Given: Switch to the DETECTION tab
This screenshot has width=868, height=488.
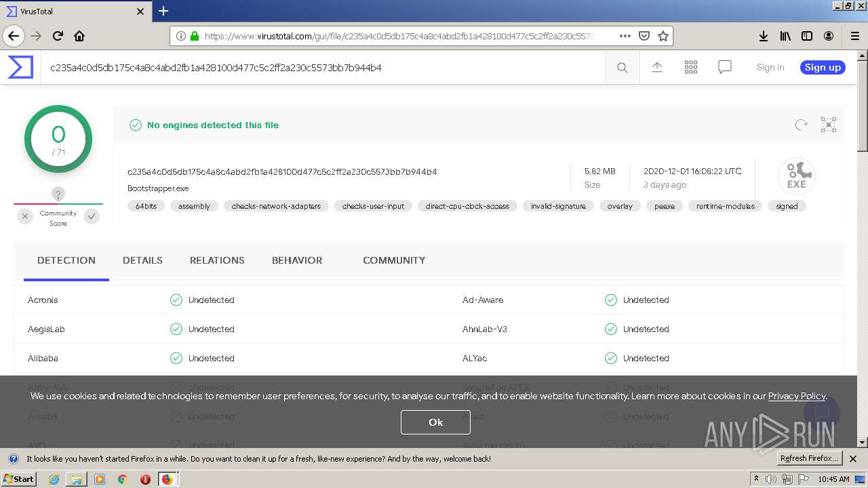Looking at the screenshot, I should coord(66,260).
